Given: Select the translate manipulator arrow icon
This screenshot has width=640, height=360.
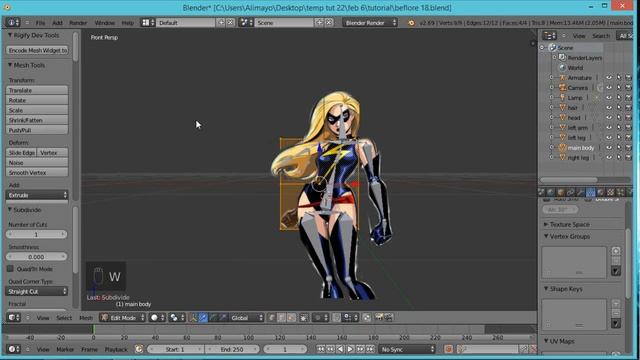Looking at the screenshot, I should pyautogui.click(x=203, y=318).
